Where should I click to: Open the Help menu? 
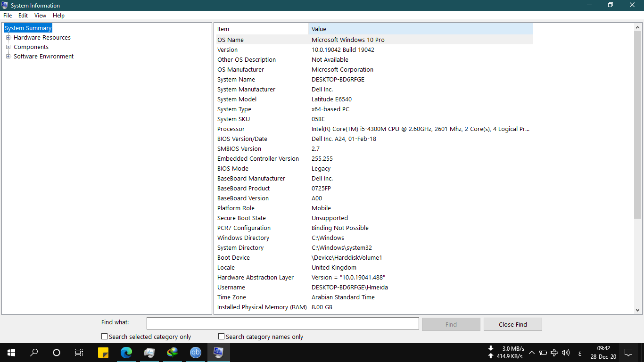58,16
